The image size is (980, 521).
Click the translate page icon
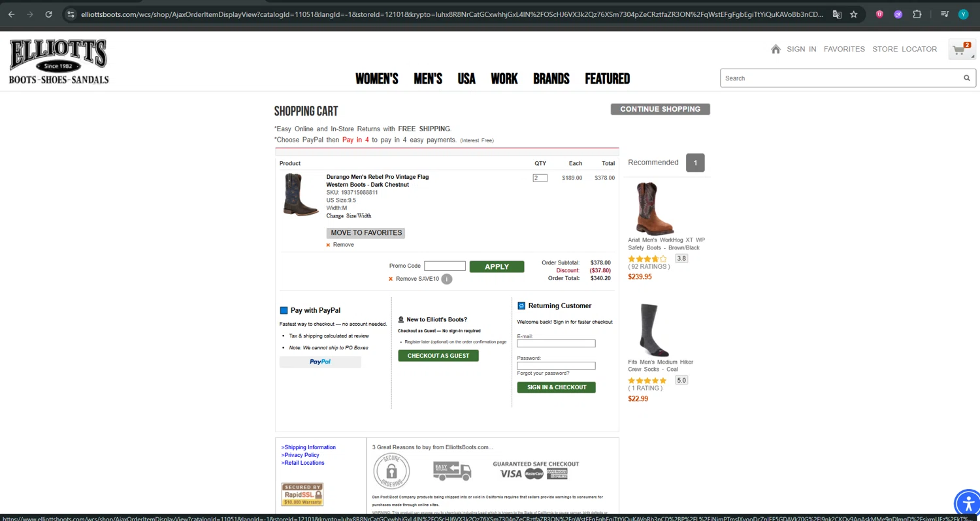(x=837, y=14)
